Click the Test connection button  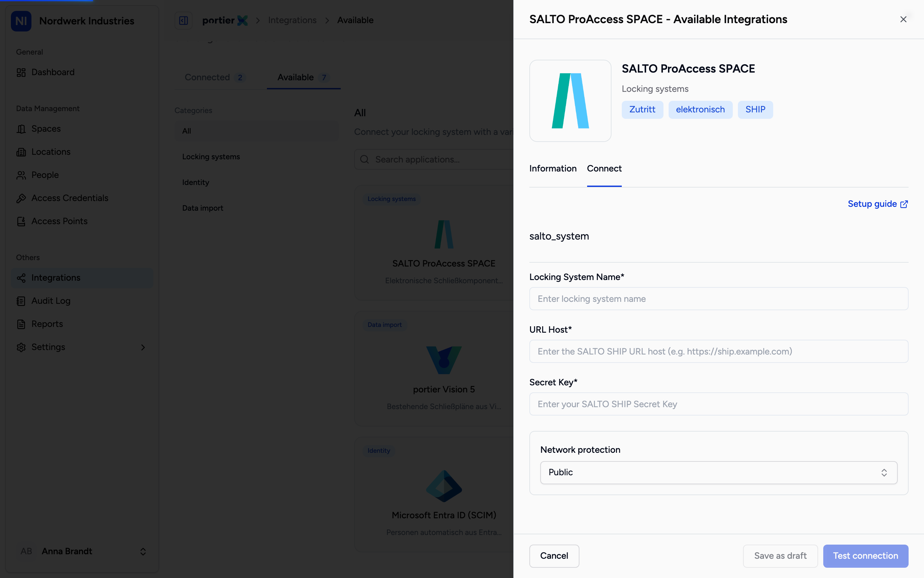point(866,556)
